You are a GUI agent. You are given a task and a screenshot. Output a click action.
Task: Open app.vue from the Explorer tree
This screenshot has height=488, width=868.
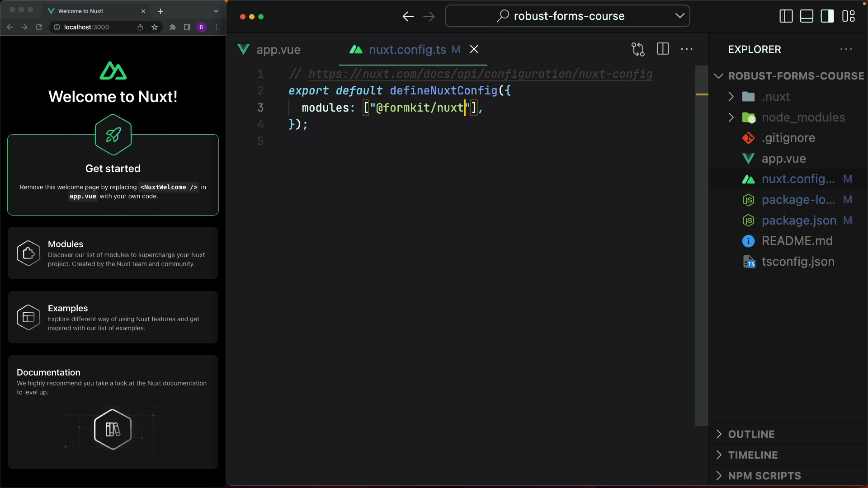tap(788, 159)
